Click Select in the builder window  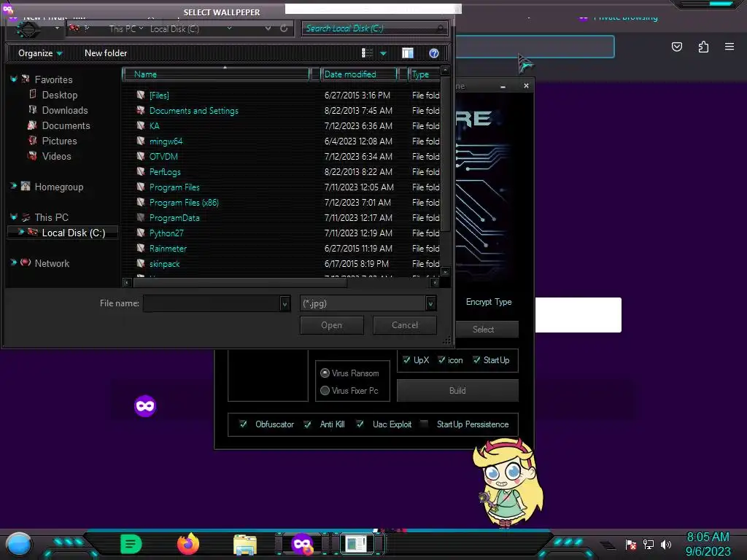point(483,329)
